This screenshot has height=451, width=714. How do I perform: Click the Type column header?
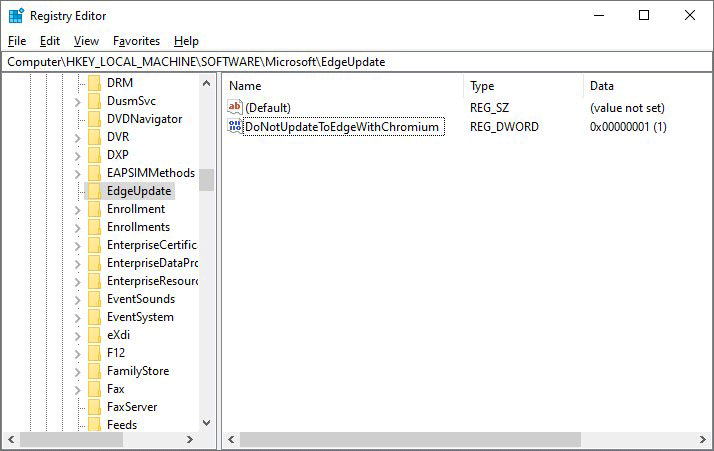[523, 86]
